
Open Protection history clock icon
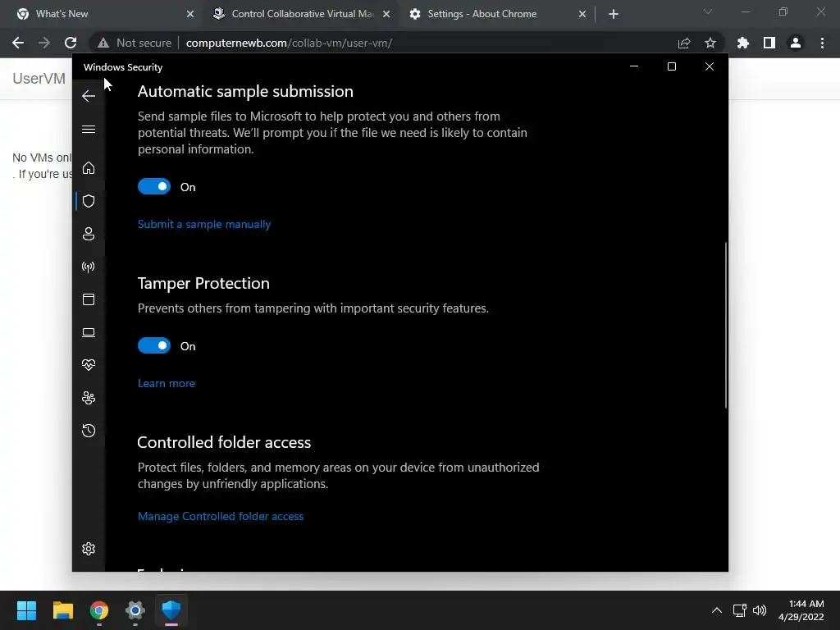click(x=89, y=431)
